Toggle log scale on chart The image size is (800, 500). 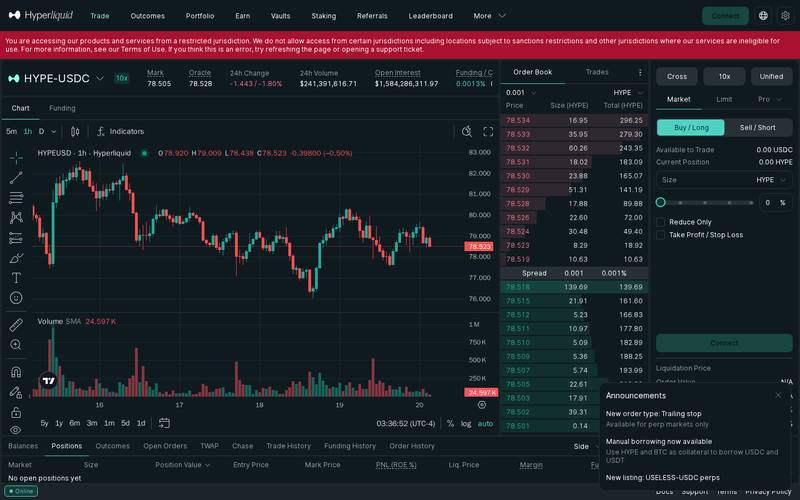click(466, 423)
